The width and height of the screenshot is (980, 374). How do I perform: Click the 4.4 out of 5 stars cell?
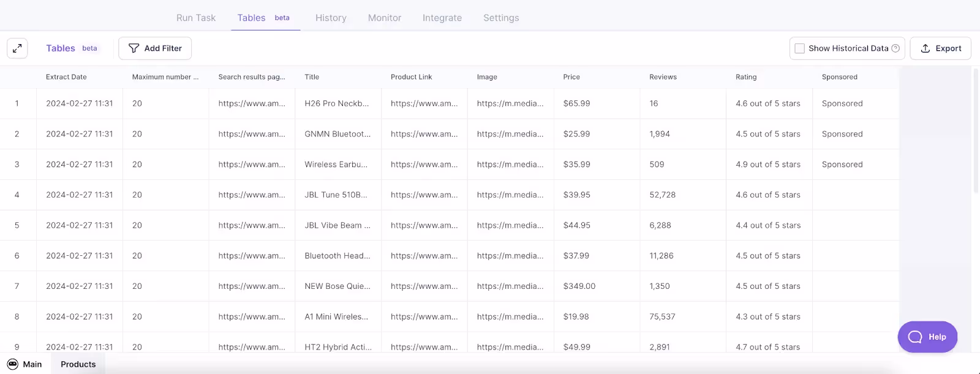tap(769, 225)
